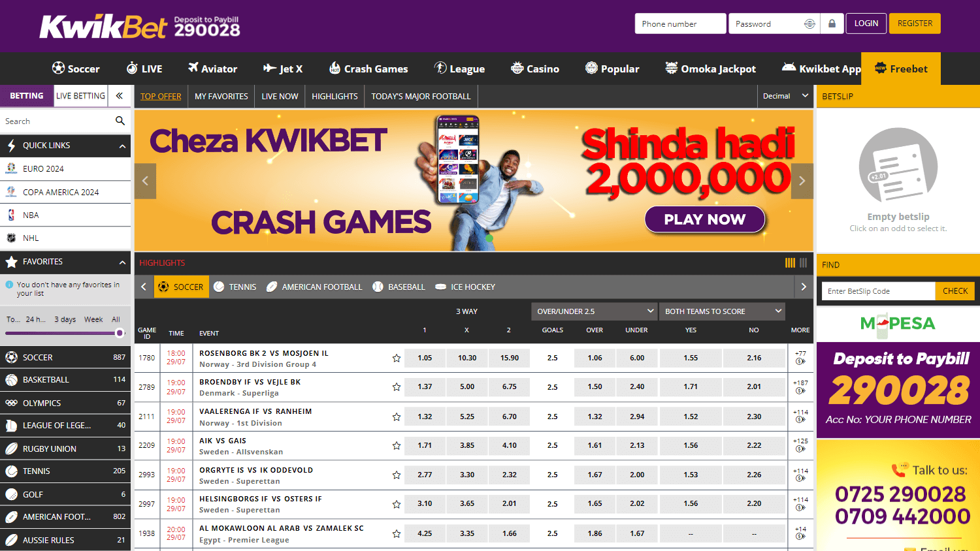
Task: Click the Enter BetSlip Code field
Action: pyautogui.click(x=878, y=291)
